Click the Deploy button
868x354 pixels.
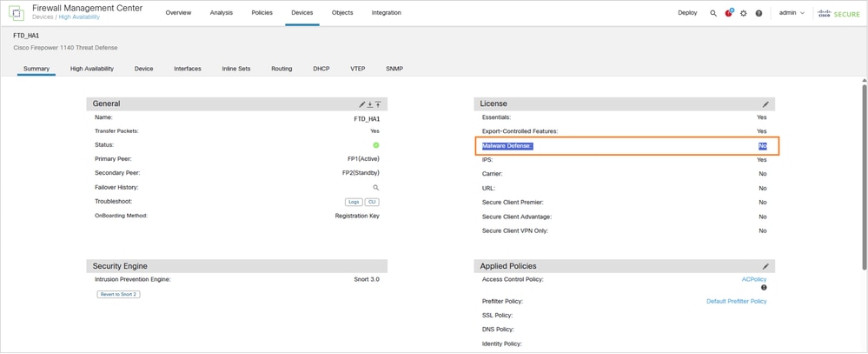687,13
